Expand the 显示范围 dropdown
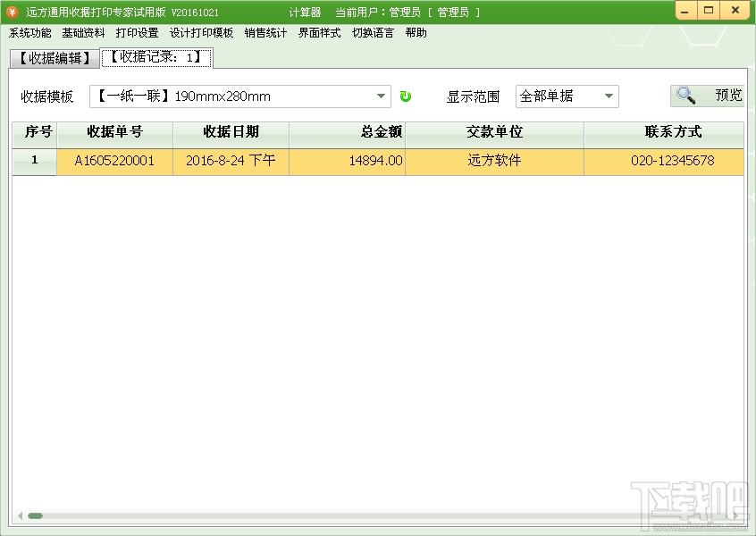The width and height of the screenshot is (756, 536). 609,96
